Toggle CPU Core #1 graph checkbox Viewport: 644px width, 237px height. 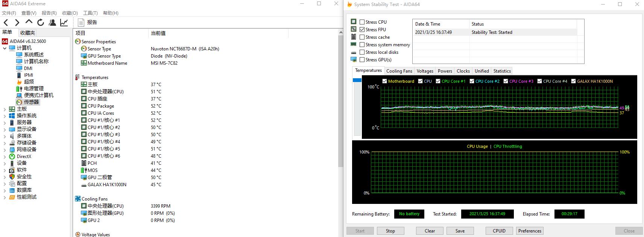coord(438,81)
